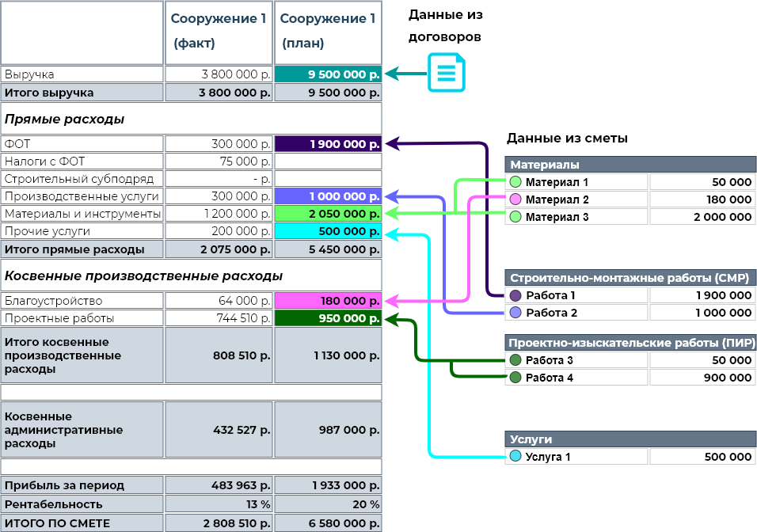Click the Косвенные административные расходы fact value 432 527 р.
The height and width of the screenshot is (532, 757).
click(219, 430)
